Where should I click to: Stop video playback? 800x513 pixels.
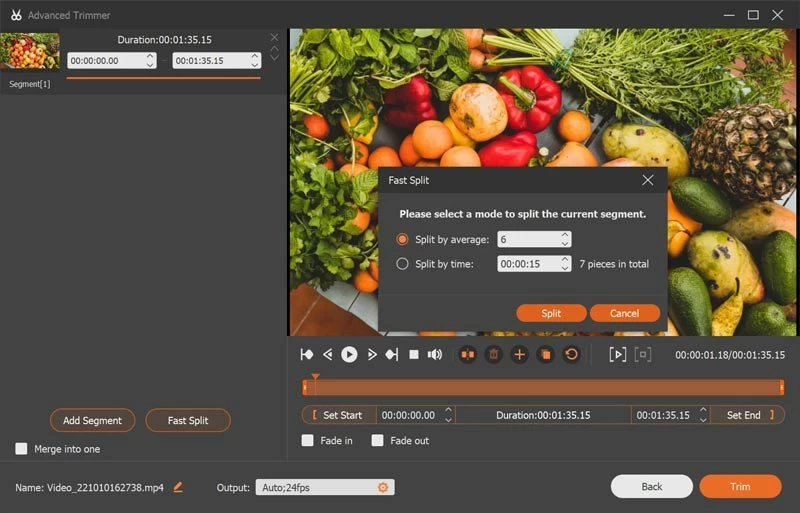pyautogui.click(x=414, y=354)
